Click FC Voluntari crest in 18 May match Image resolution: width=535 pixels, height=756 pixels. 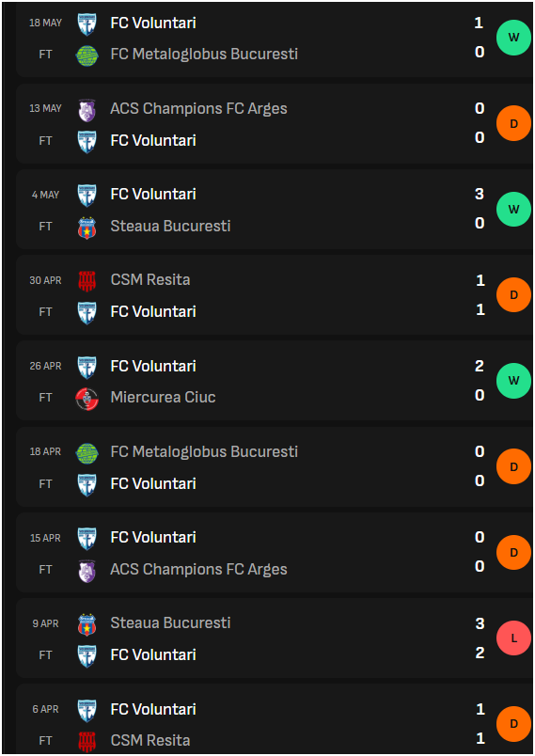point(87,24)
